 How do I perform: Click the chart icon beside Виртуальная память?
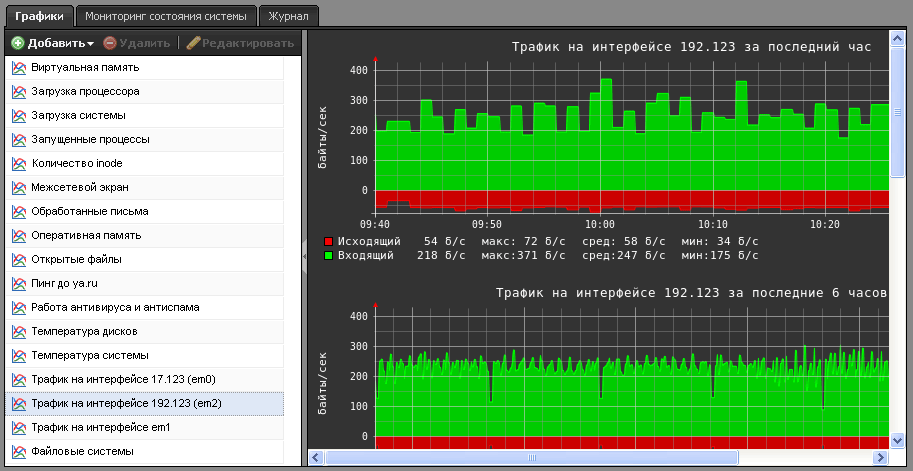[x=18, y=67]
